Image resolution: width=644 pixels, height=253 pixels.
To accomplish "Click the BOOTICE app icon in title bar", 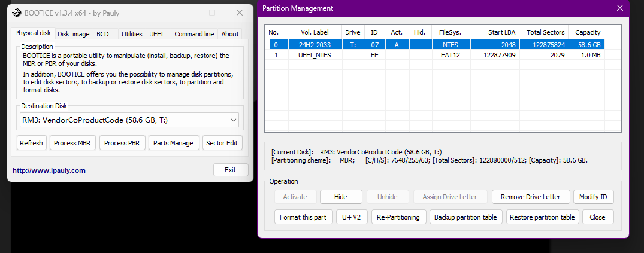I will click(17, 13).
